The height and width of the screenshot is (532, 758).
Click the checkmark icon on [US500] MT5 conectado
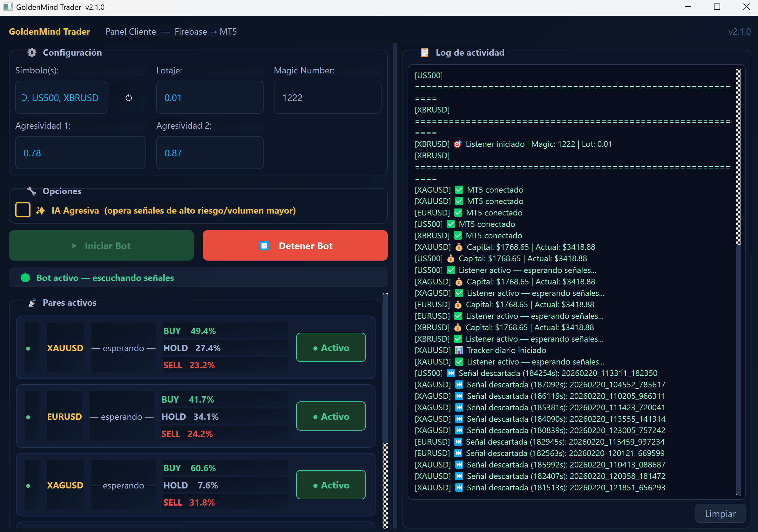click(451, 224)
